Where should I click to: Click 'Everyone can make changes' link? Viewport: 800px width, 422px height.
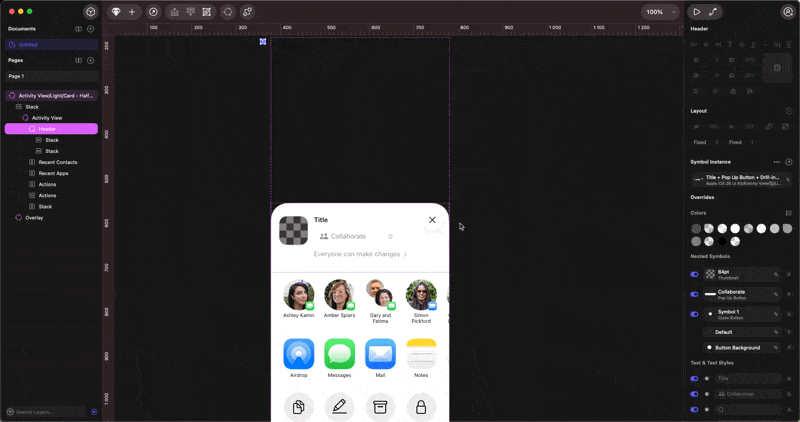click(360, 254)
